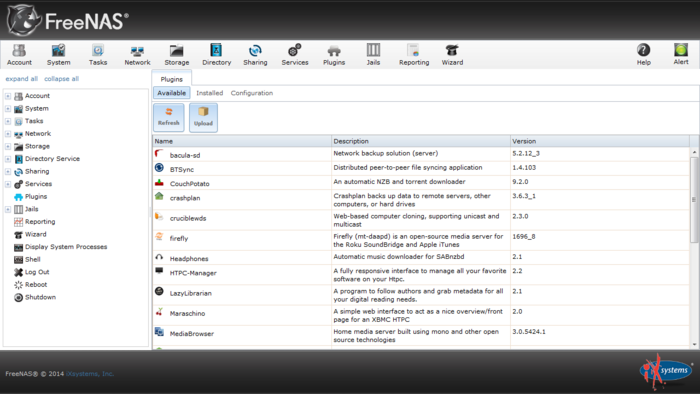Select the firefly plugin icon
Viewport: 700px width, 394px height.
[159, 236]
